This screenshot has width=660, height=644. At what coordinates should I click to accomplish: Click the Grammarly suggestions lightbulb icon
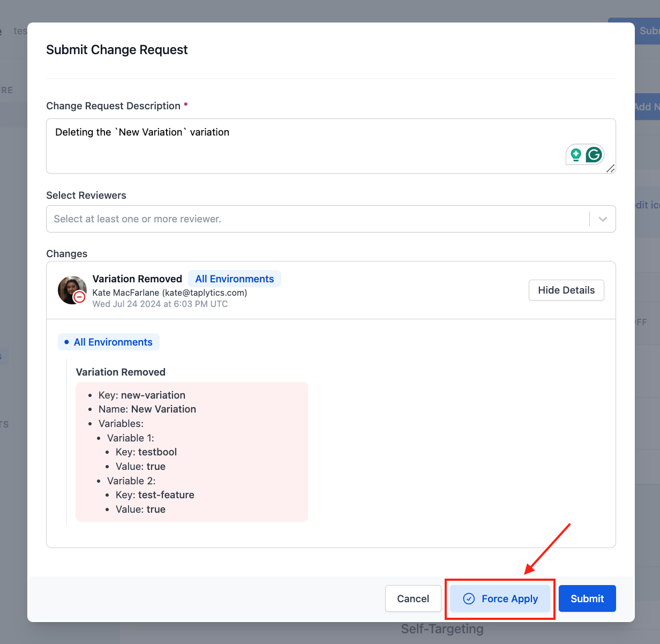click(576, 154)
